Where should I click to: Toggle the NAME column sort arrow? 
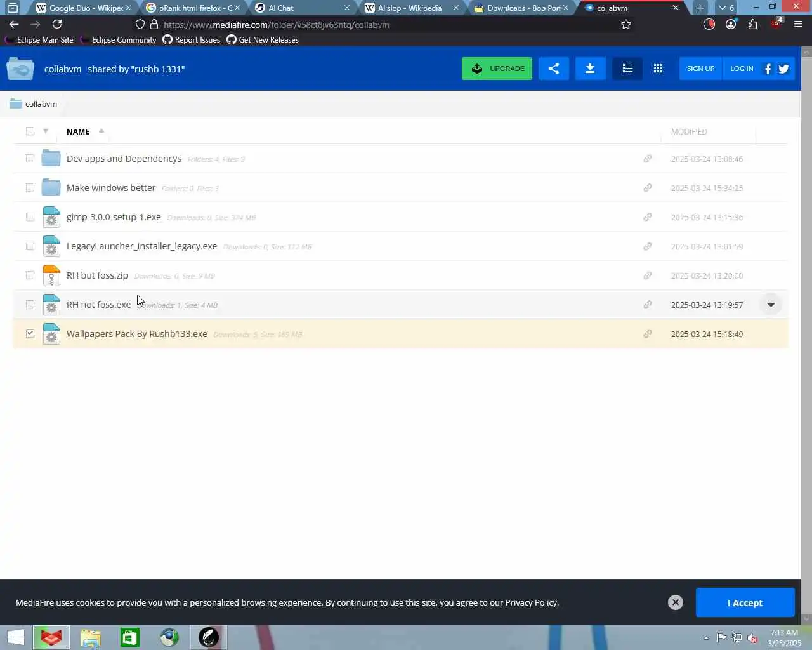[x=101, y=131]
